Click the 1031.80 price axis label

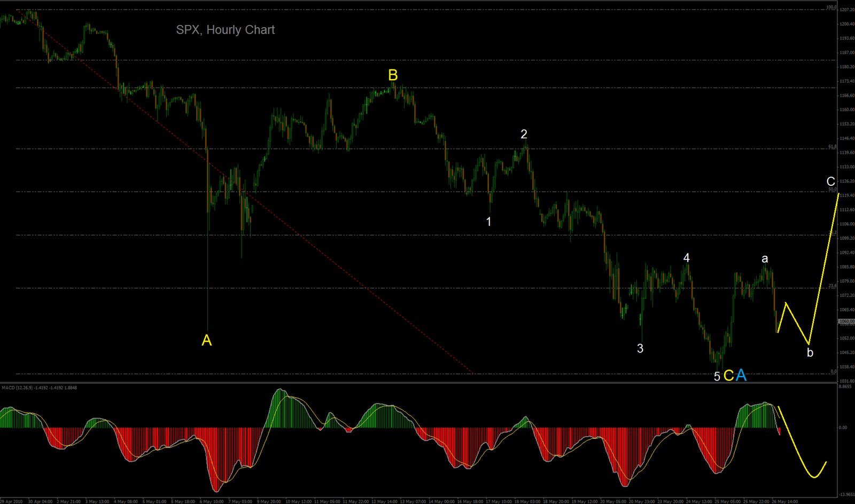[847, 381]
